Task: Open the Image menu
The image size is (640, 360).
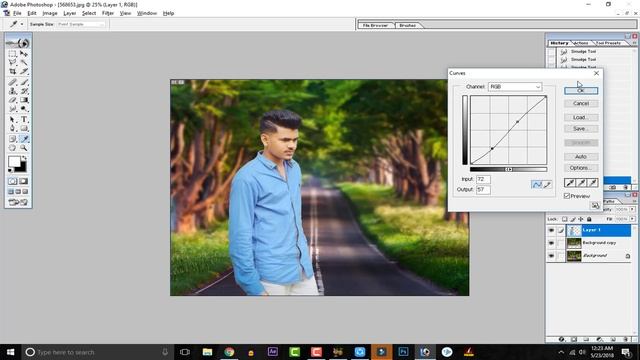Action: tap(50, 13)
